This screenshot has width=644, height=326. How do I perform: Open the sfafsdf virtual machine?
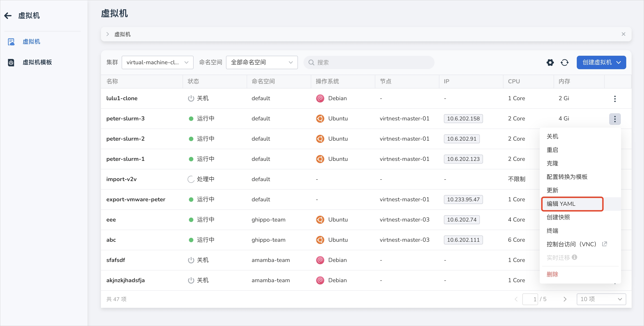pos(116,260)
